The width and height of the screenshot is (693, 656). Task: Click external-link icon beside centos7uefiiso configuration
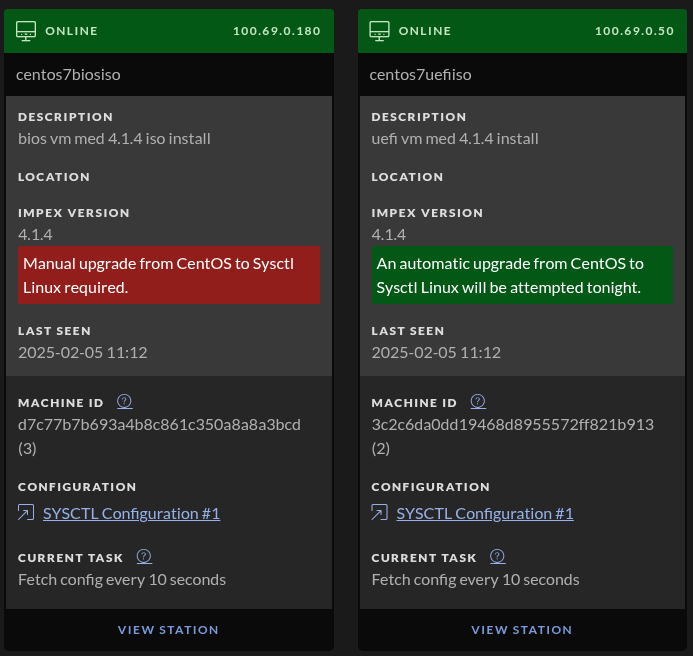[x=379, y=513]
